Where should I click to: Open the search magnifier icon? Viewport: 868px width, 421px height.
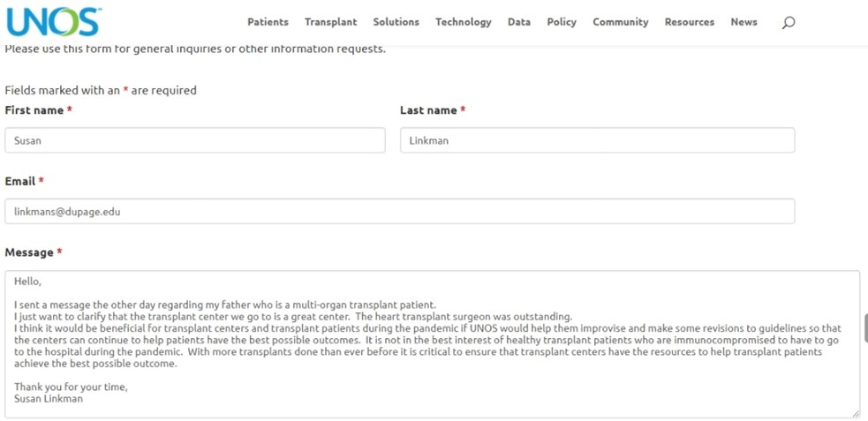click(789, 23)
